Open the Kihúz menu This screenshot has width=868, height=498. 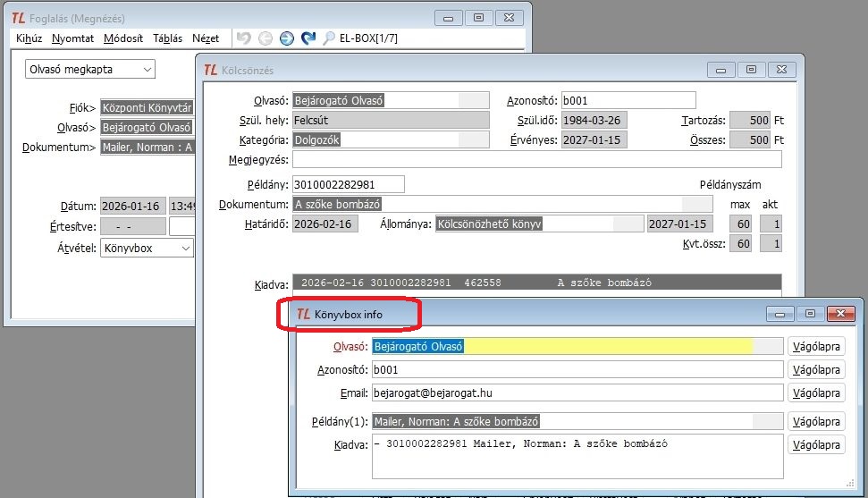pyautogui.click(x=29, y=38)
